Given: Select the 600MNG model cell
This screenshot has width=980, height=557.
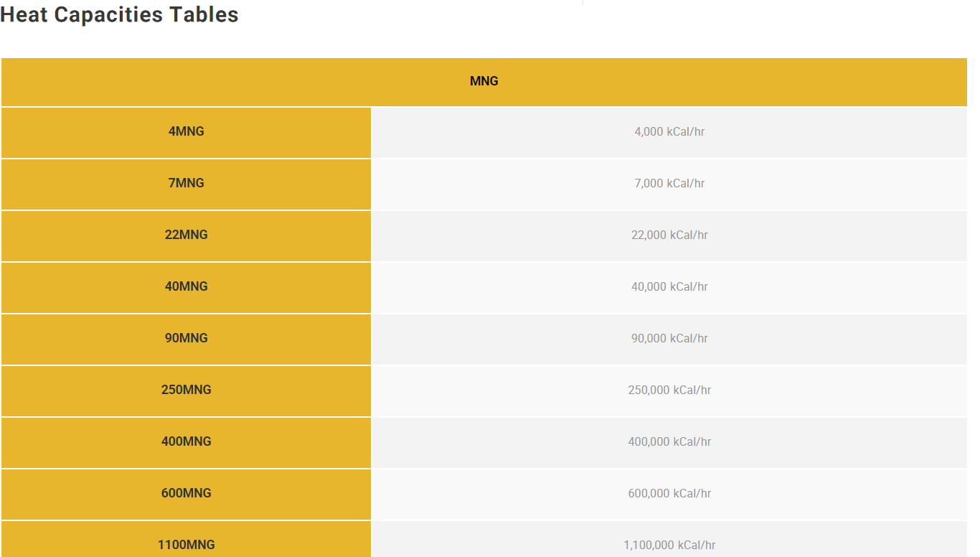Looking at the screenshot, I should pos(187,494).
